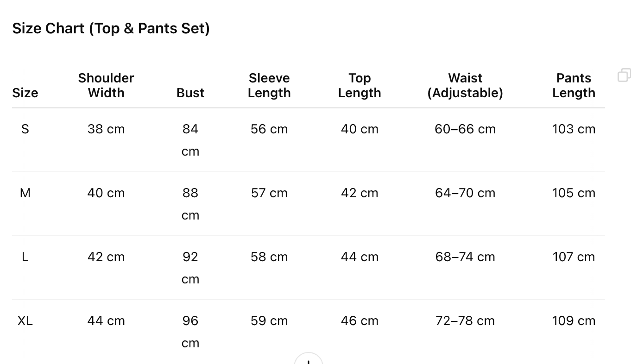
Task: Click the circular scroll-down arrow button
Action: point(309,360)
